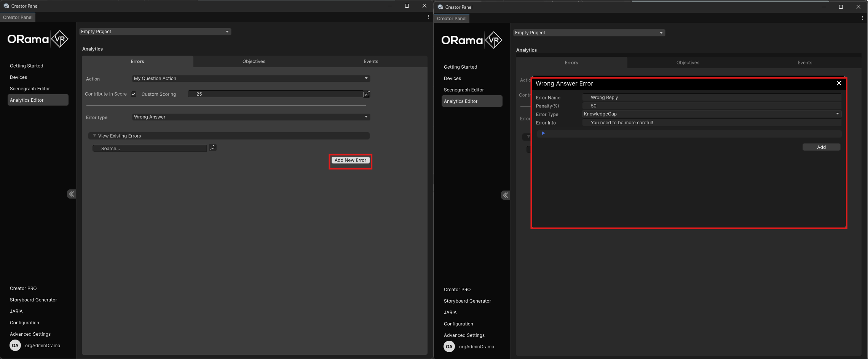Open Devices in right window sidebar

(x=453, y=79)
